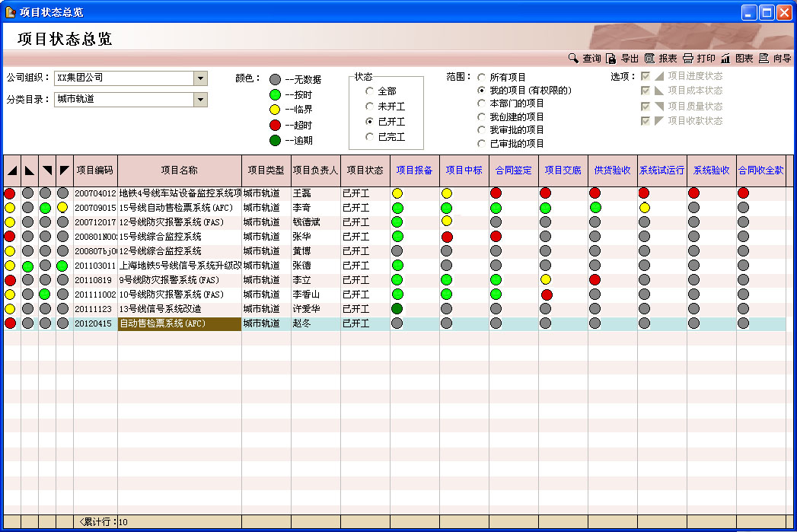Sort by 项目编码 column header
Screen dimensions: 797x532
click(95, 170)
